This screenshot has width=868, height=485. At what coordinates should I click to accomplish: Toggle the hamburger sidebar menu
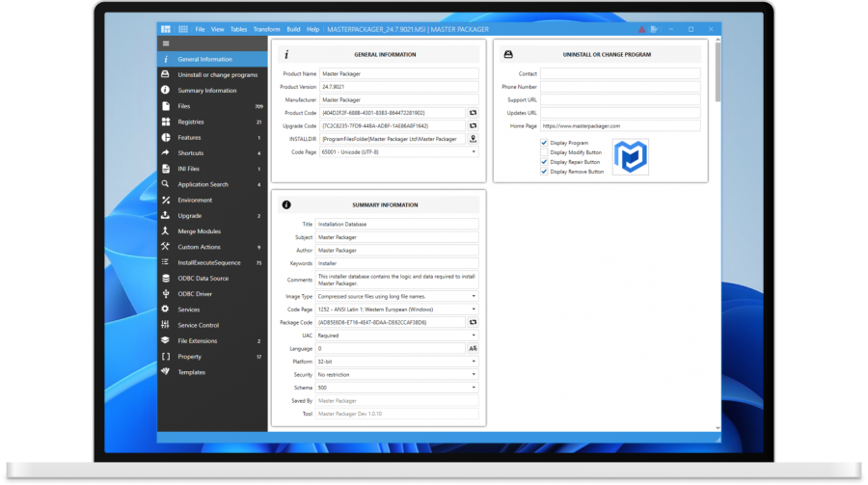coord(166,43)
